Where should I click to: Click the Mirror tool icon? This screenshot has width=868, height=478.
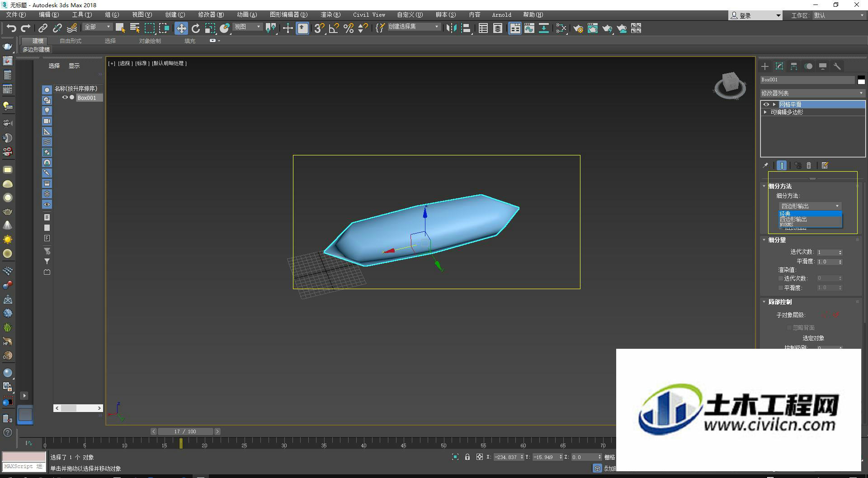[x=451, y=28]
